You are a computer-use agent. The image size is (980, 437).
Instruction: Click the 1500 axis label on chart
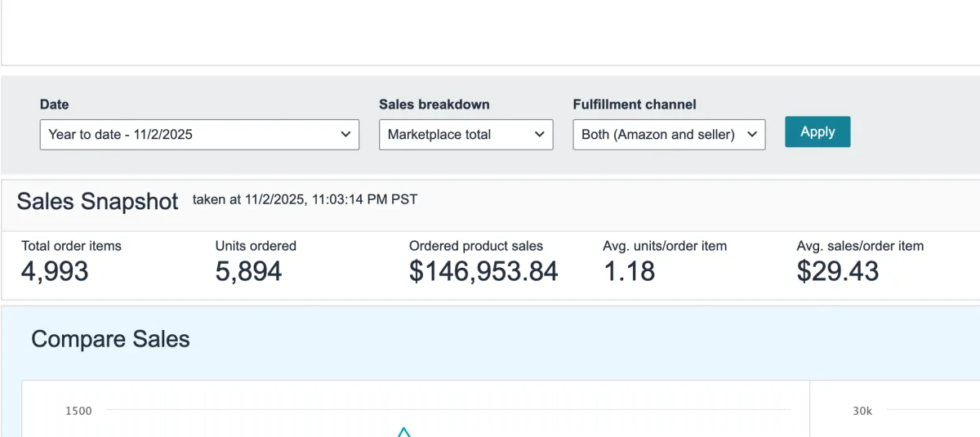[78, 411]
